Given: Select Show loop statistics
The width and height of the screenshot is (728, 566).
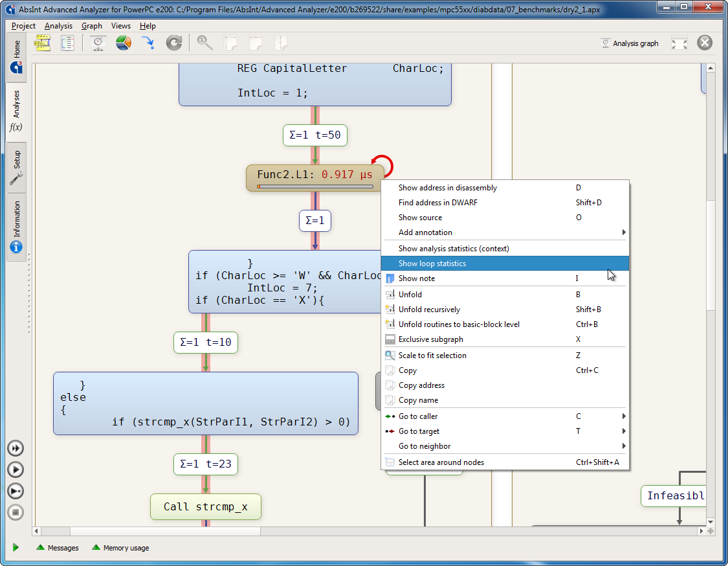Looking at the screenshot, I should coord(505,264).
